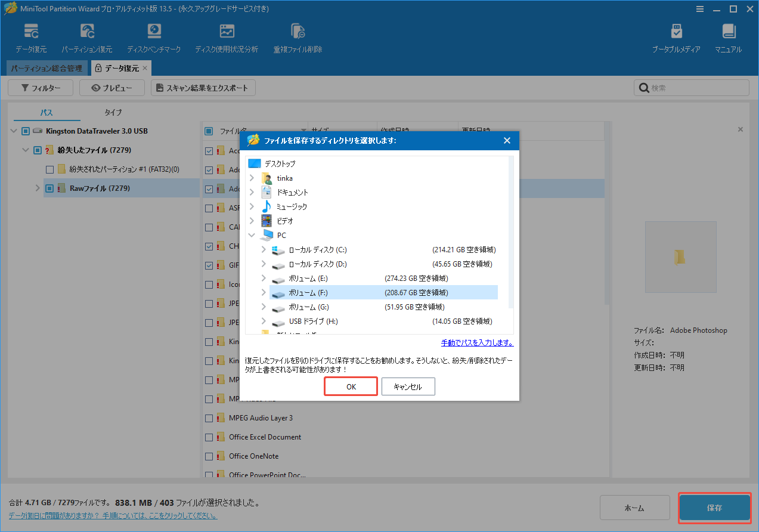This screenshot has width=759, height=532.
Task: Confirm the save directory with OK
Action: (x=350, y=386)
